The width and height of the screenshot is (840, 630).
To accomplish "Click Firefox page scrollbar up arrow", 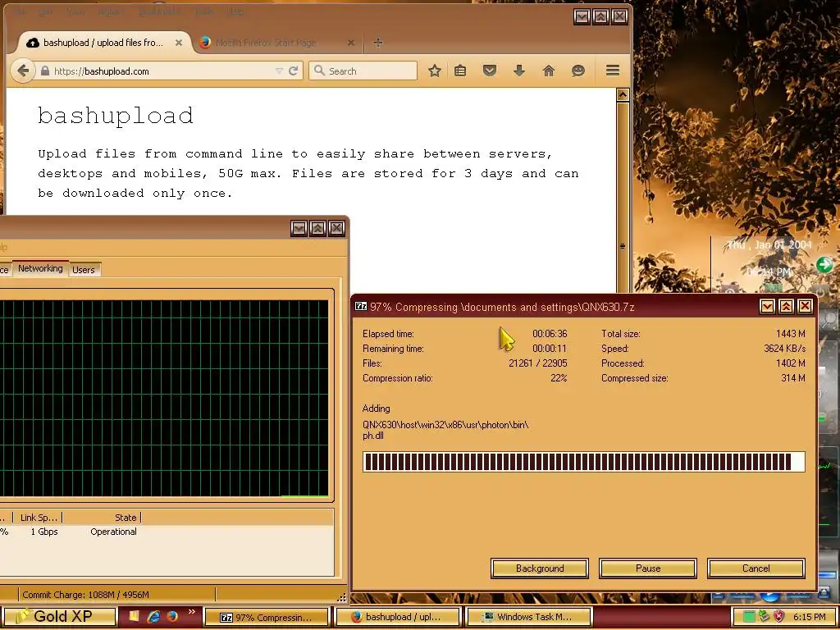I will (x=623, y=95).
